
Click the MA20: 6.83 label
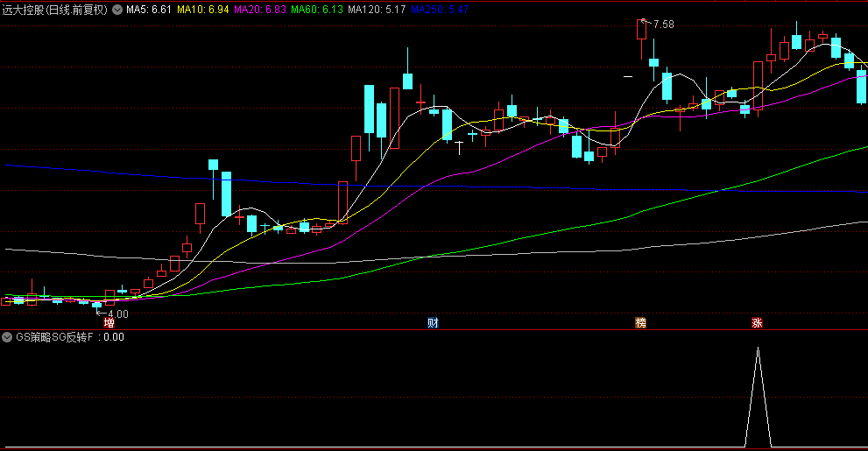pos(260,10)
